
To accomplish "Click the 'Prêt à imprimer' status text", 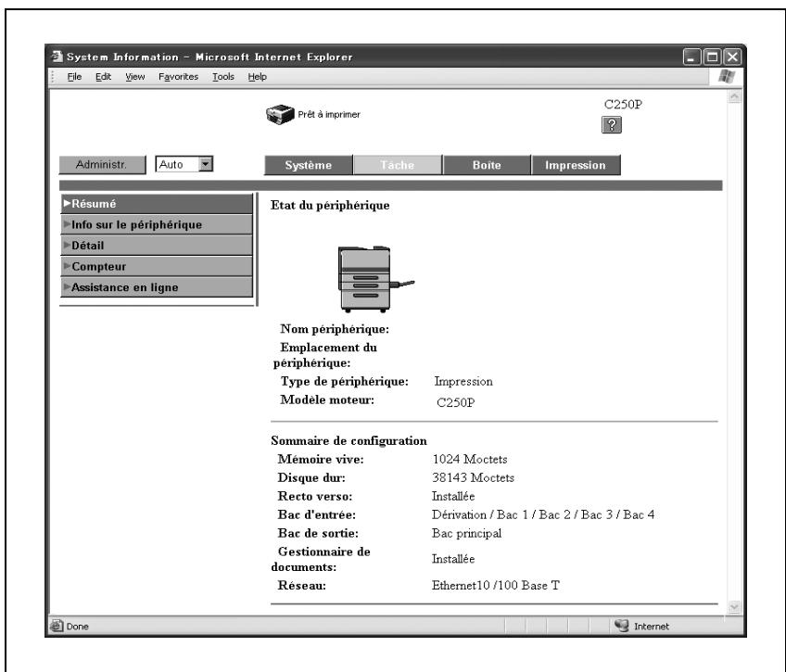I will (x=329, y=115).
